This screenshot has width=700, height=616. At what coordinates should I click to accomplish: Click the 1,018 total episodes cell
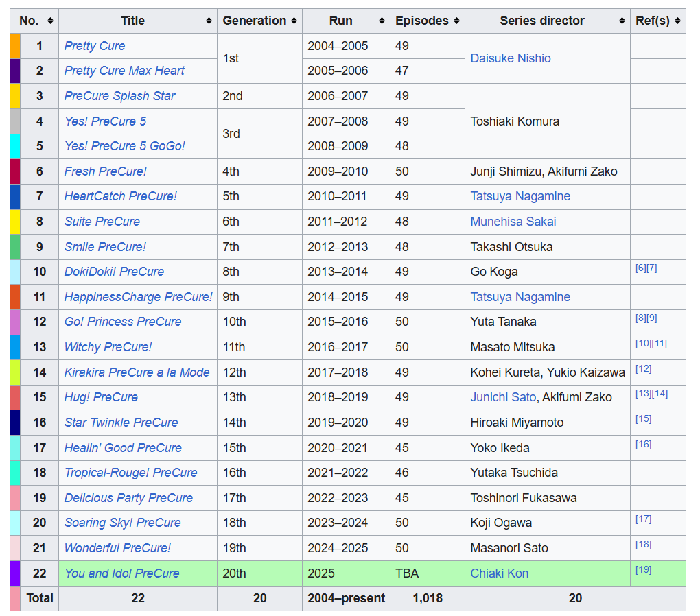[428, 599]
